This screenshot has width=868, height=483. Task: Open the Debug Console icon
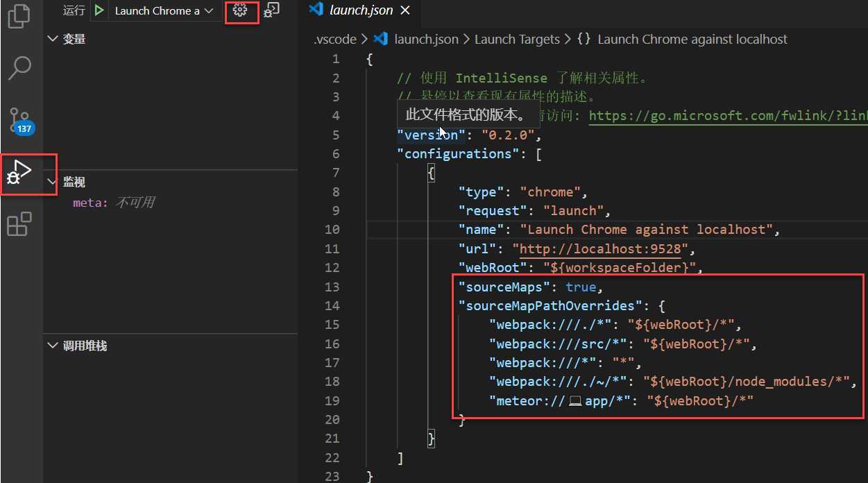[271, 10]
